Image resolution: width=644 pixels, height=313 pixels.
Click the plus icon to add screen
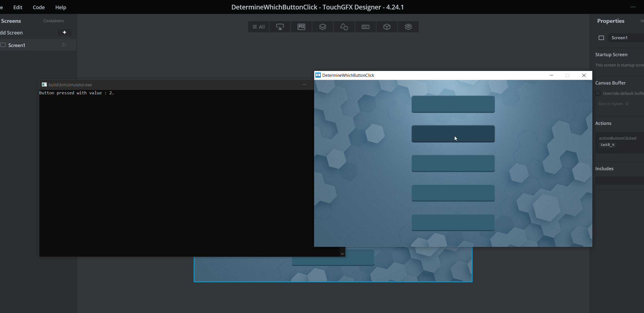[64, 33]
